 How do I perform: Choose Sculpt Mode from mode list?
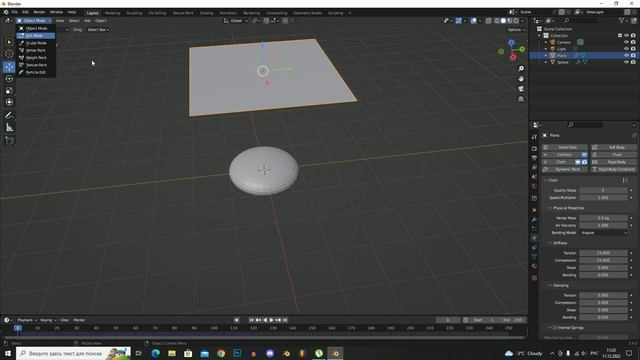35,43
